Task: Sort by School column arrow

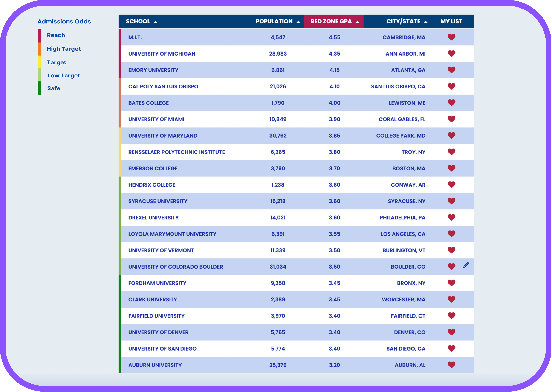Action: pos(156,22)
